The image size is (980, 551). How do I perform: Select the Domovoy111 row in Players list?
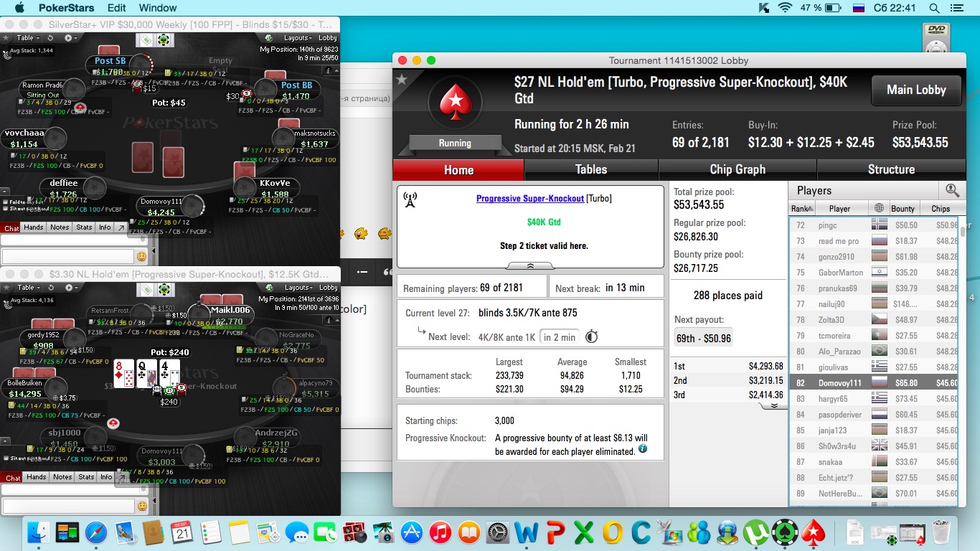(874, 383)
